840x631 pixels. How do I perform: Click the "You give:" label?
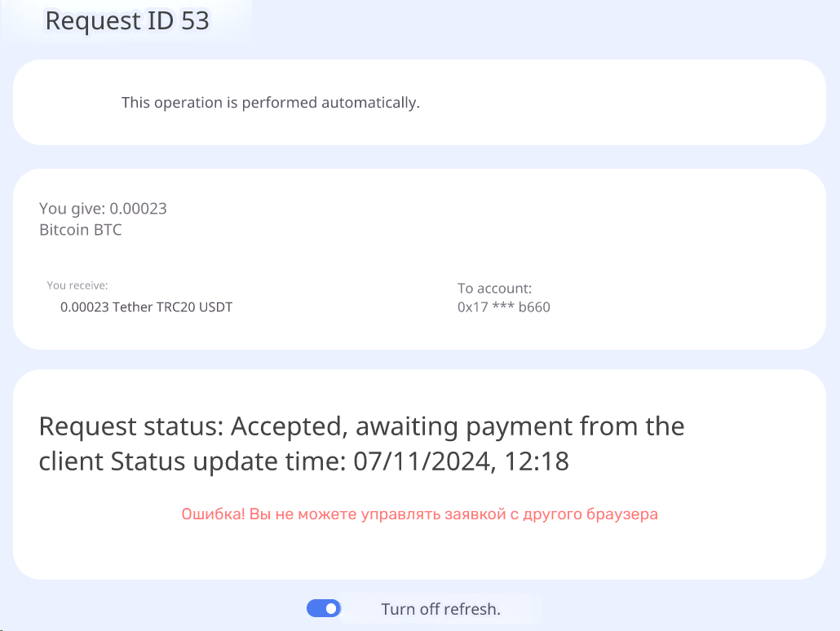coord(73,209)
